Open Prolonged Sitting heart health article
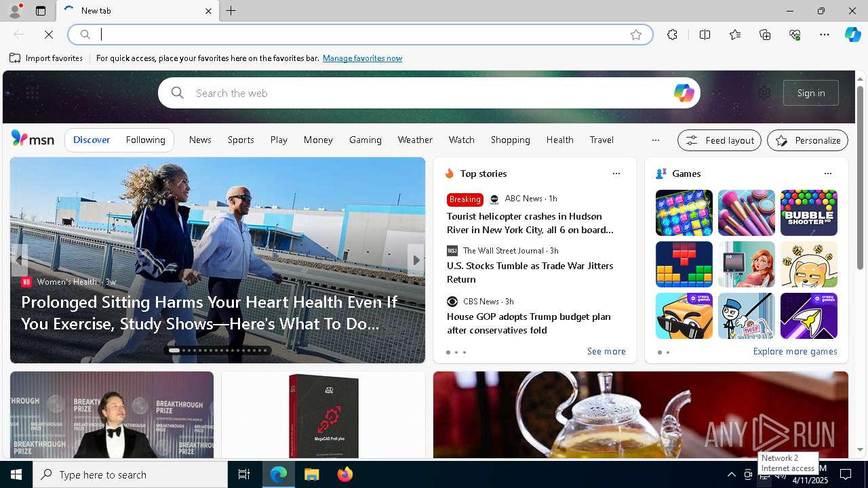 pos(210,312)
